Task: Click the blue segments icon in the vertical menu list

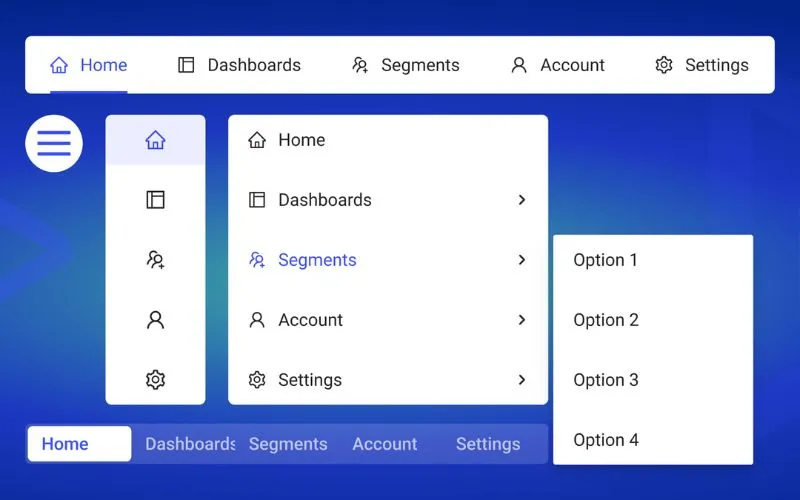Action: tap(257, 260)
